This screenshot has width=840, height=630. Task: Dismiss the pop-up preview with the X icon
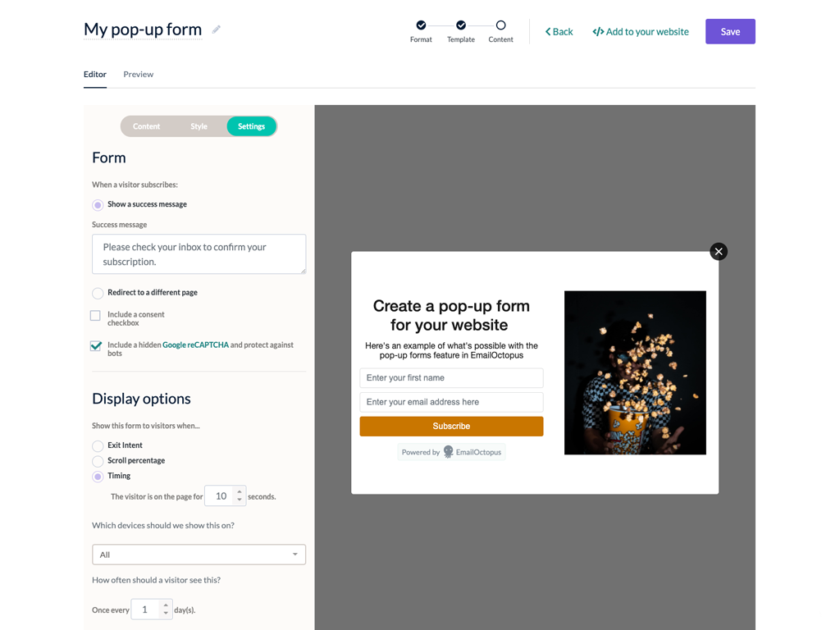coord(719,251)
